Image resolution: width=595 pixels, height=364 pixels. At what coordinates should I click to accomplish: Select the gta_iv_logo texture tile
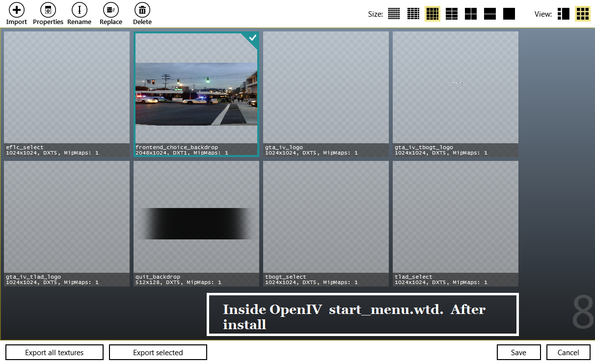326,94
